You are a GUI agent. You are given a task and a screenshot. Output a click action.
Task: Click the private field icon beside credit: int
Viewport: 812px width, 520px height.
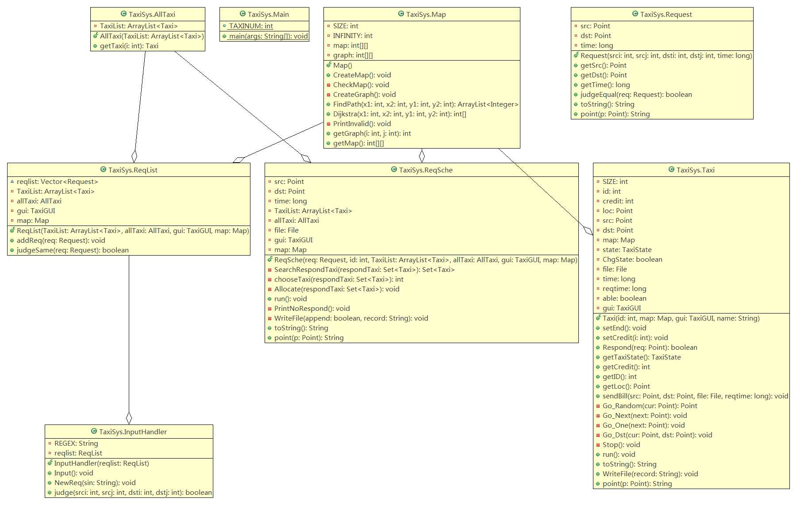pyautogui.click(x=598, y=201)
